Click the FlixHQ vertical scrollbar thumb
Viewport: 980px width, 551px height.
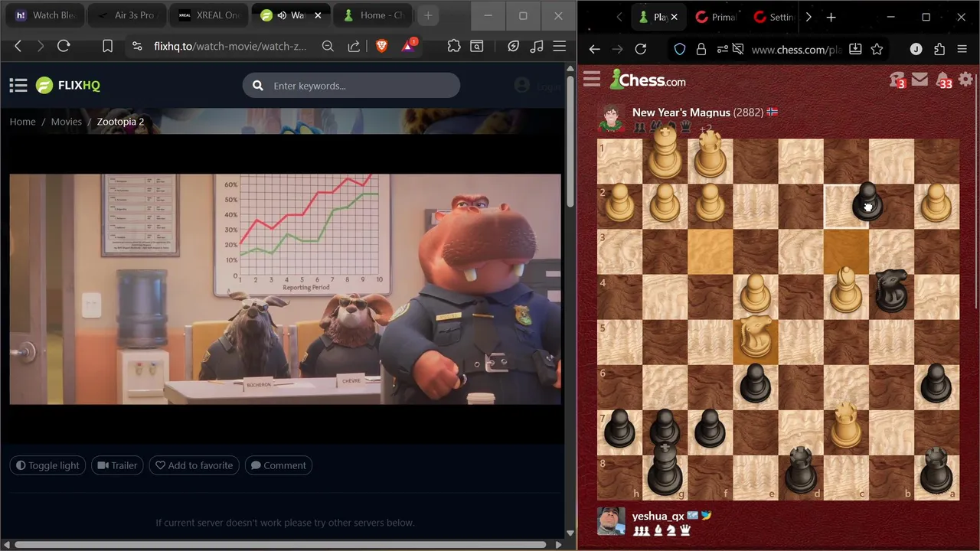570,140
